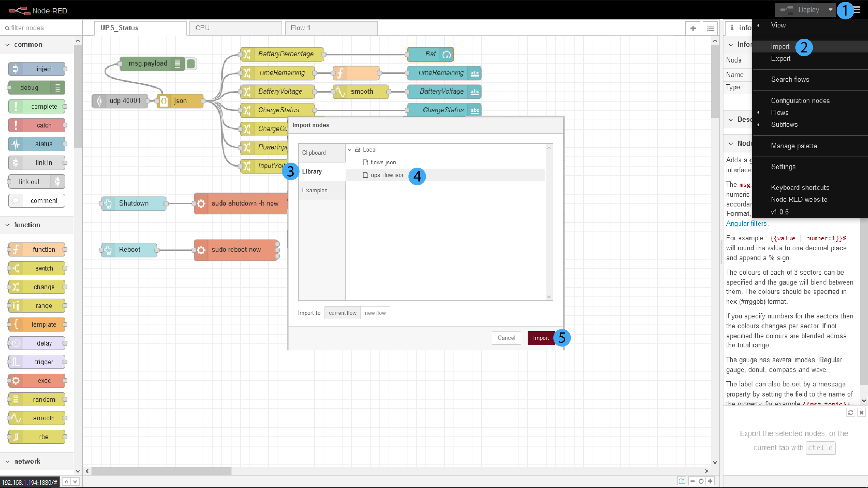Viewport: 868px width, 488px height.
Task: Click Cancel in the Import nodes dialog
Action: [506, 338]
